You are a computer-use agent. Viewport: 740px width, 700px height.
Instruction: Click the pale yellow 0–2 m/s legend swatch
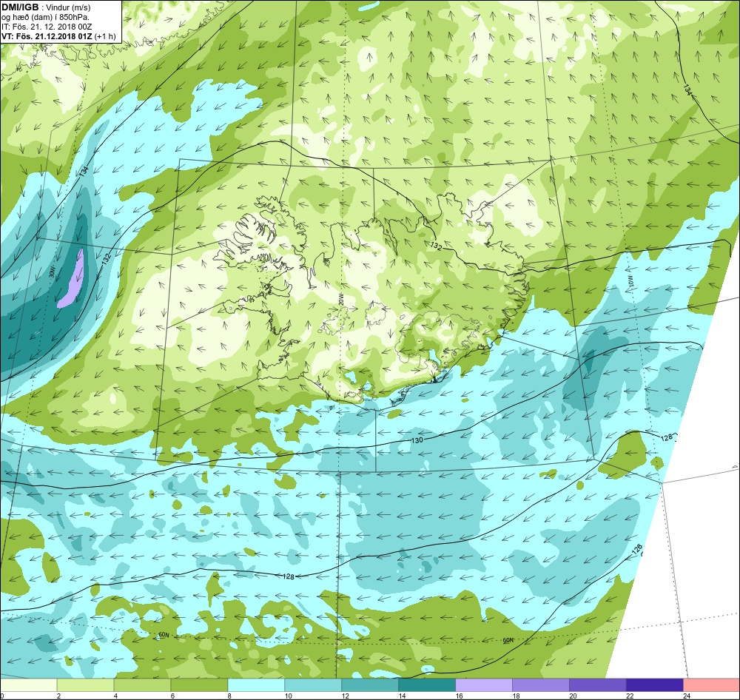pyautogui.click(x=29, y=684)
